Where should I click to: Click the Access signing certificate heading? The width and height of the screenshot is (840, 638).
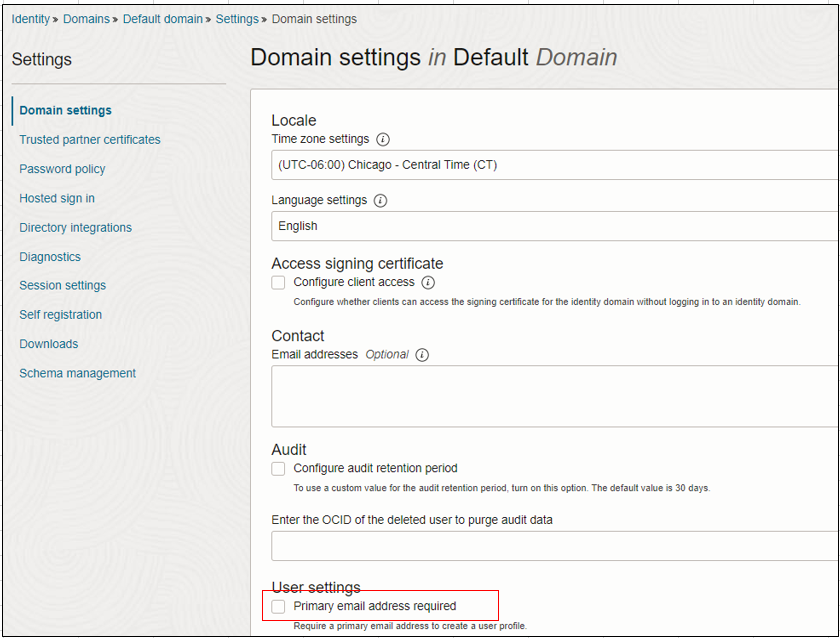[x=357, y=264]
